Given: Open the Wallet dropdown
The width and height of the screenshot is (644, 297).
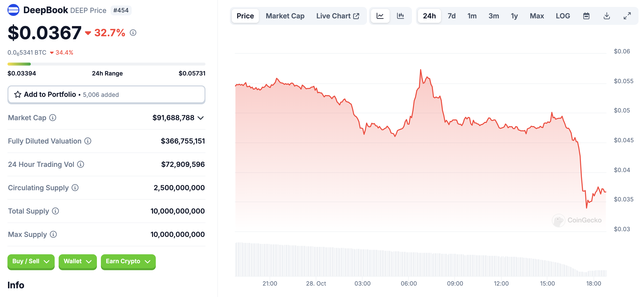Looking at the screenshot, I should pyautogui.click(x=78, y=261).
